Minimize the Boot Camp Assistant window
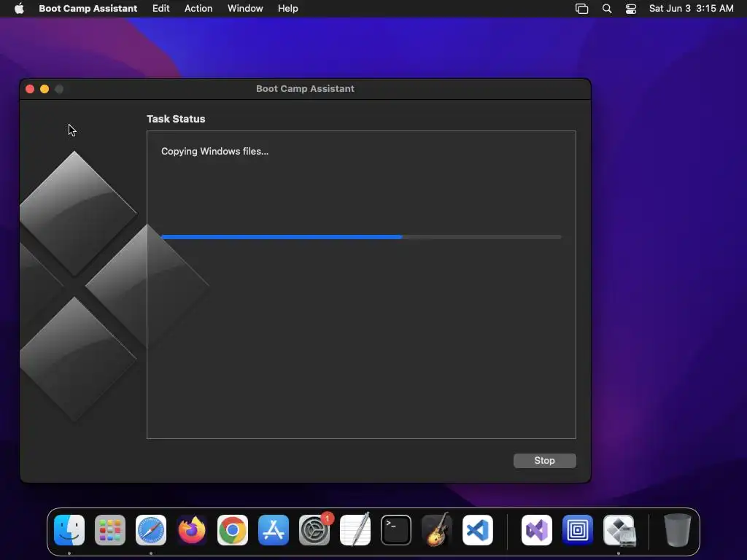The height and width of the screenshot is (560, 747). pyautogui.click(x=44, y=89)
